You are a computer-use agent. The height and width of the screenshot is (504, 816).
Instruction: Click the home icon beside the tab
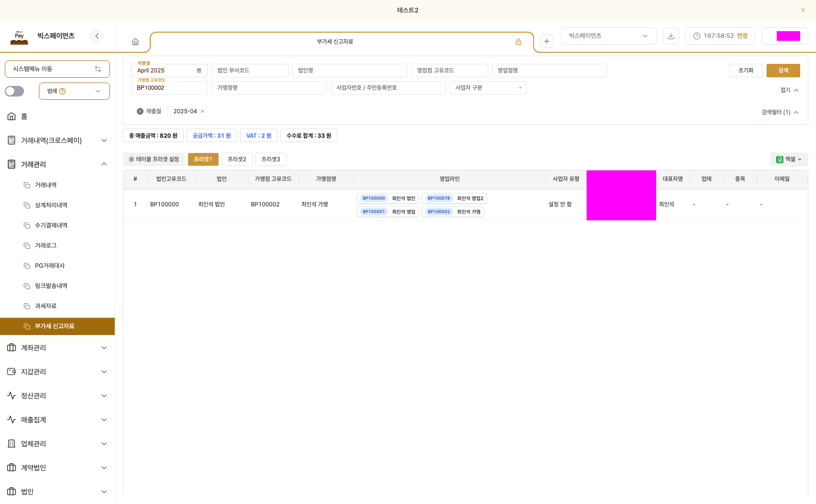pos(135,42)
